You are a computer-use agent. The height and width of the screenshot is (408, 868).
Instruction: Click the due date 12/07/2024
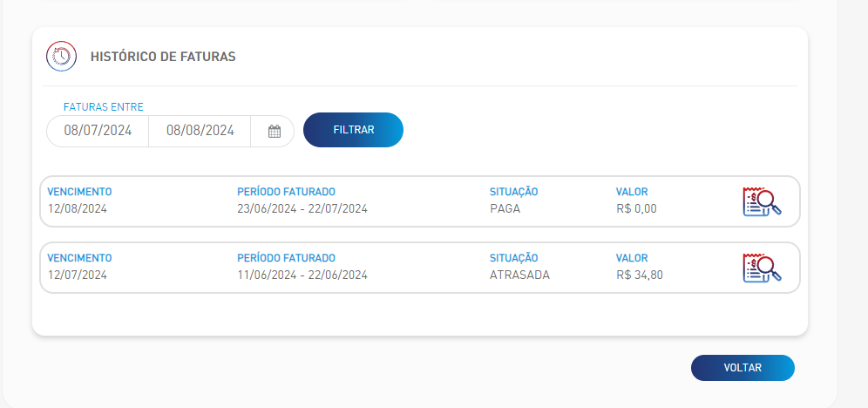[78, 275]
